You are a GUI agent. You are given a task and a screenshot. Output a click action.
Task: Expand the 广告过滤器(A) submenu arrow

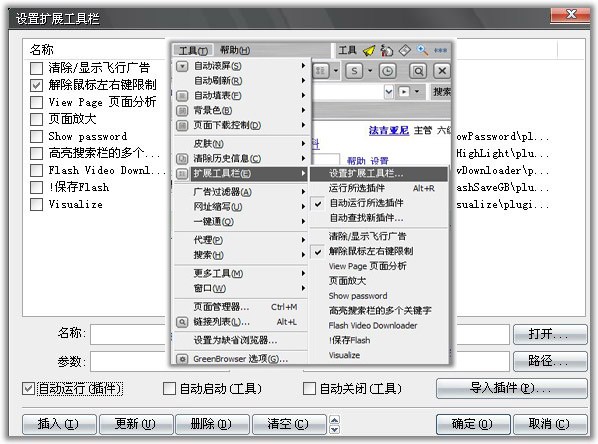(303, 191)
